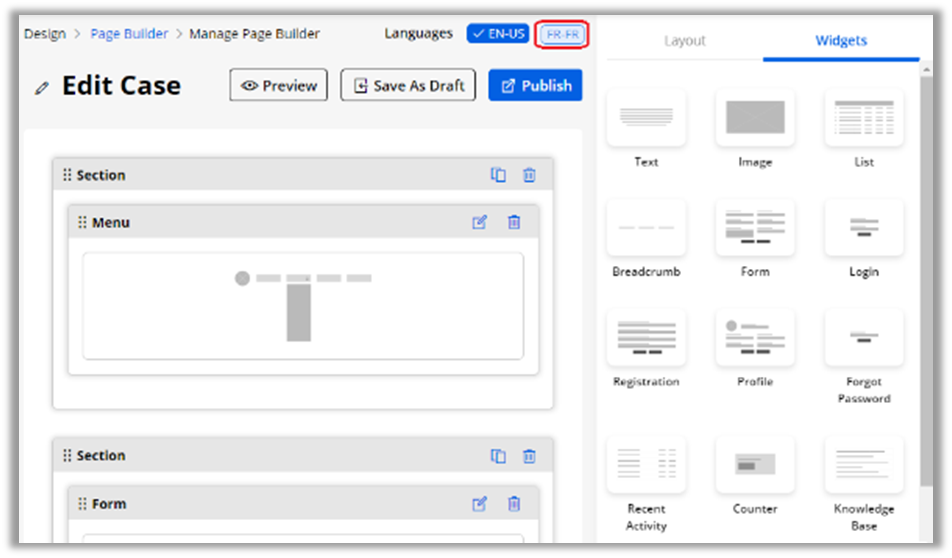The width and height of the screenshot is (952, 558).
Task: Toggle the EN-US language option
Action: (x=497, y=34)
